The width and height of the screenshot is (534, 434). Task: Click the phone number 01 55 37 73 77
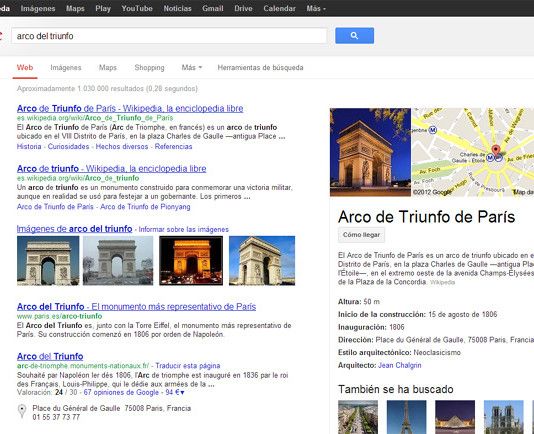56,417
